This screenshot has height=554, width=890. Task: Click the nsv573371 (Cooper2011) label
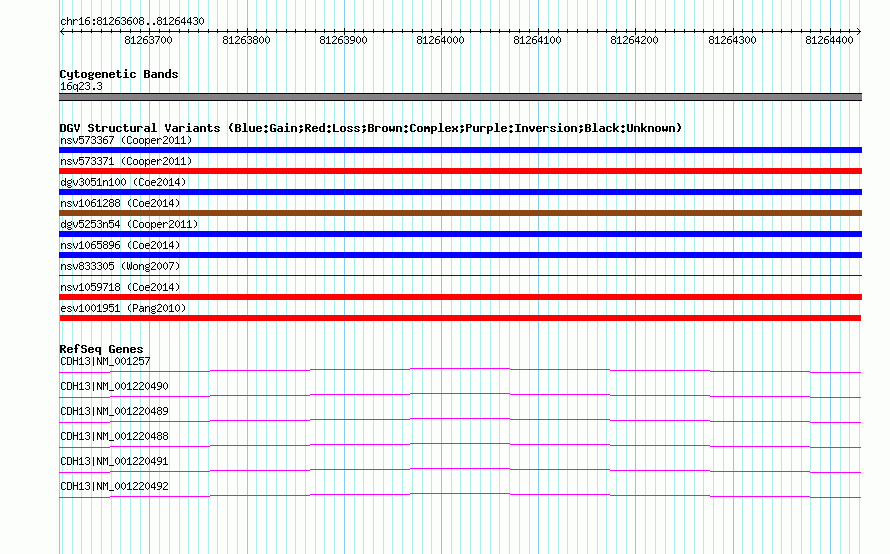(x=126, y=161)
